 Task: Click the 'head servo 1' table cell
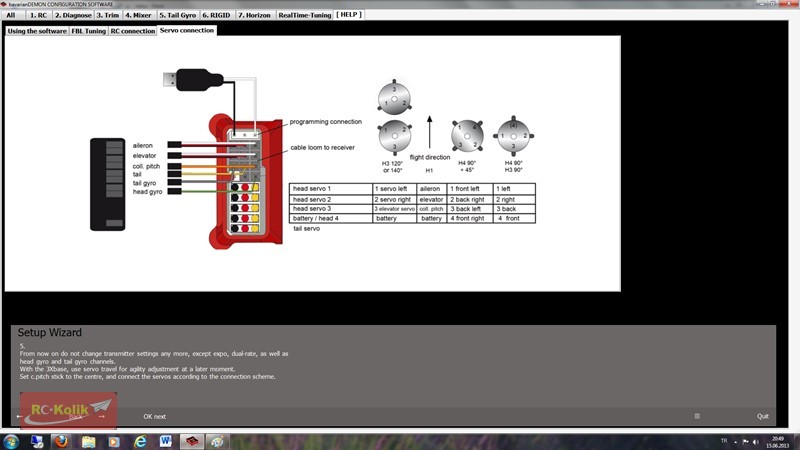[x=331, y=189]
